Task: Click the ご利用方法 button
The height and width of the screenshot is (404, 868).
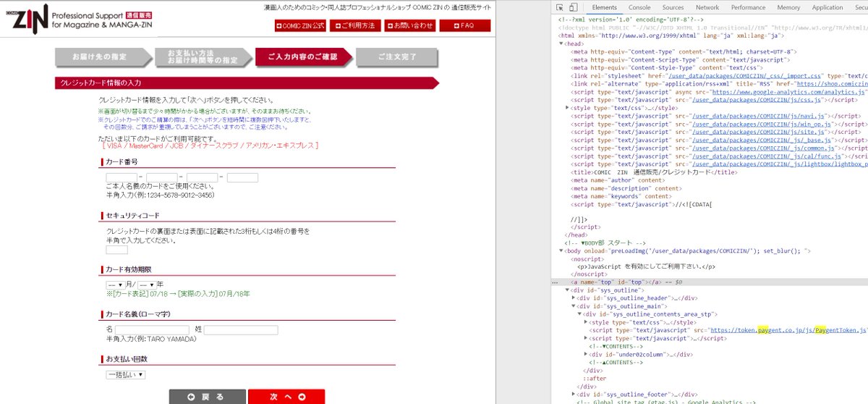Action: [x=355, y=25]
